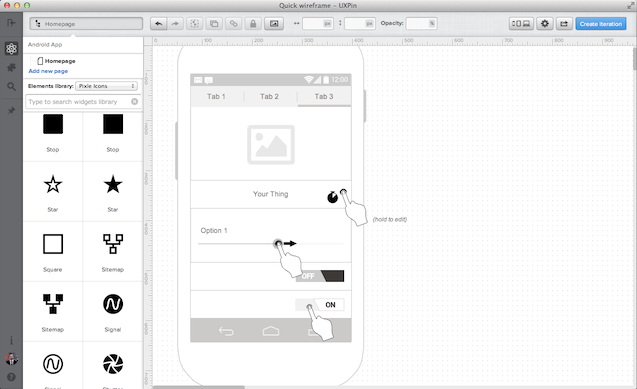This screenshot has height=389, width=637.
Task: Click the Option 1 slider handle
Action: point(278,244)
